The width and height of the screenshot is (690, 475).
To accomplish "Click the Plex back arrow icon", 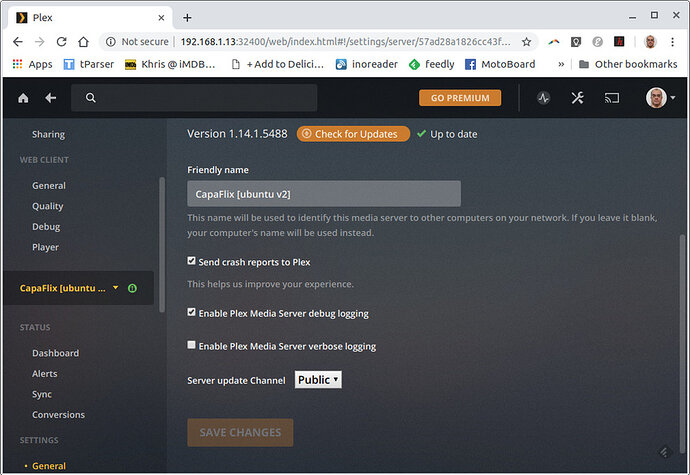I will point(51,98).
